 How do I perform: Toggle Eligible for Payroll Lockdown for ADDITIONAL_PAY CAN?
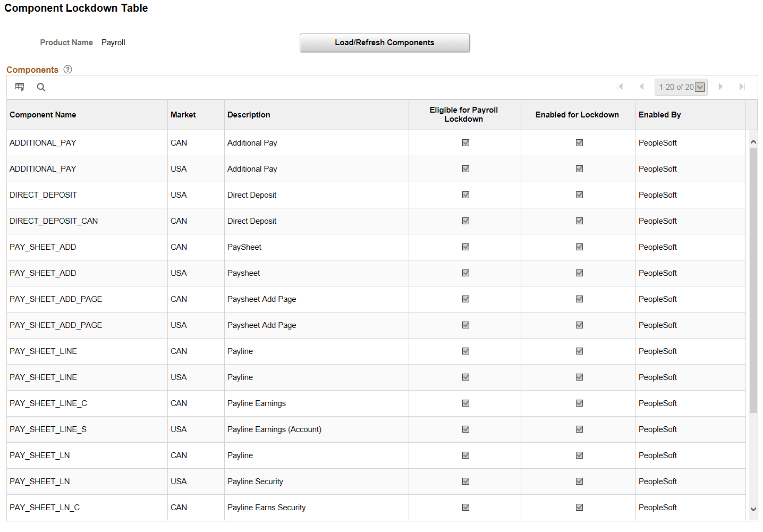(x=465, y=142)
